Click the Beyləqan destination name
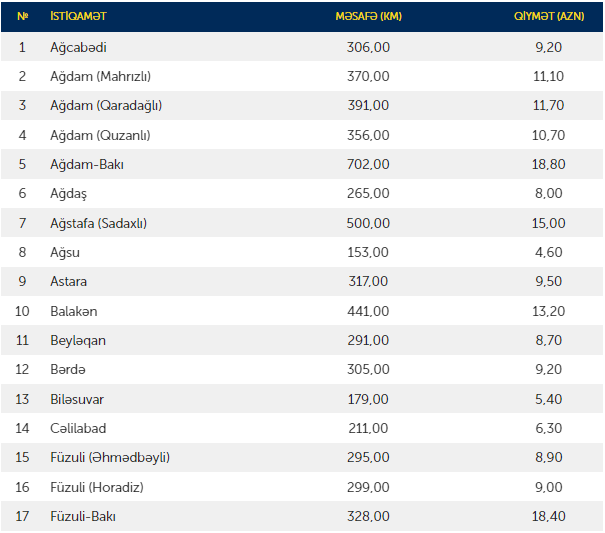This screenshot has width=605, height=533. coord(78,341)
